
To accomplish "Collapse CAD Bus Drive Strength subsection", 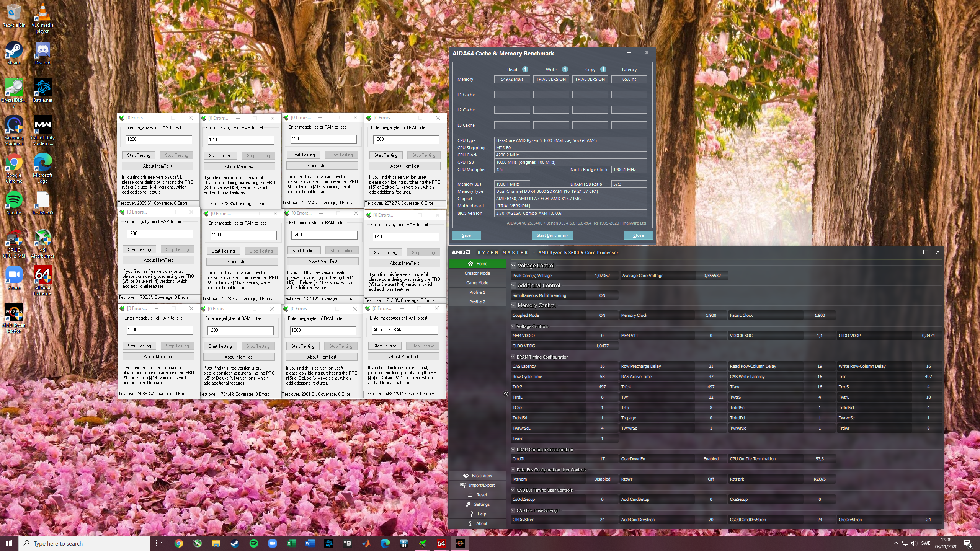I will coord(513,510).
